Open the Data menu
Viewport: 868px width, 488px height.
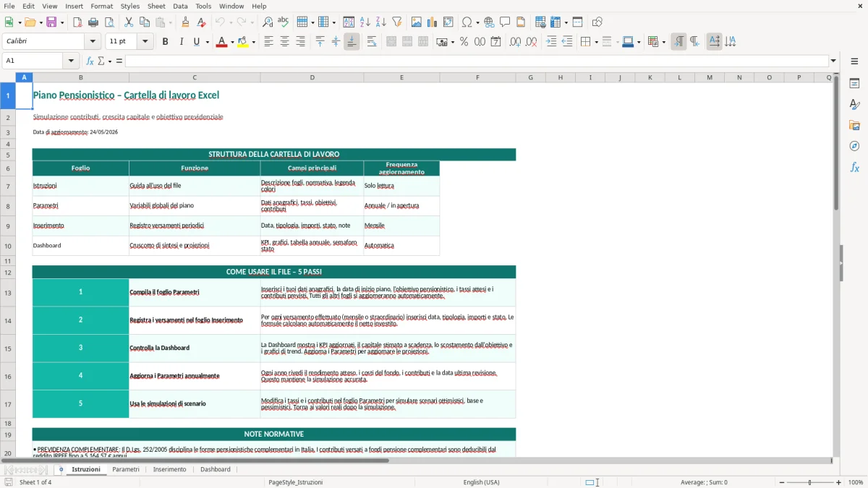point(181,6)
